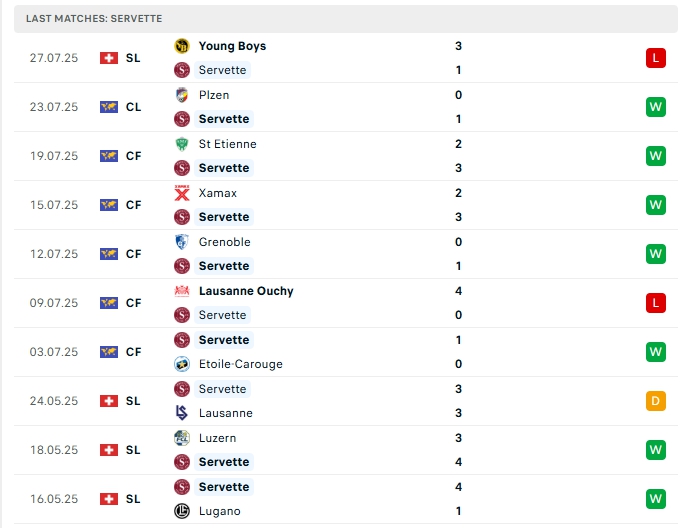Click the Lugano black circular logo
The image size is (684, 528).
click(x=182, y=511)
